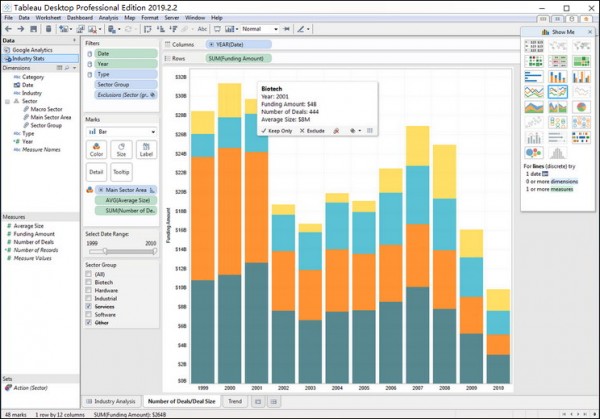Open the Bar mark type dropdown

(121, 132)
